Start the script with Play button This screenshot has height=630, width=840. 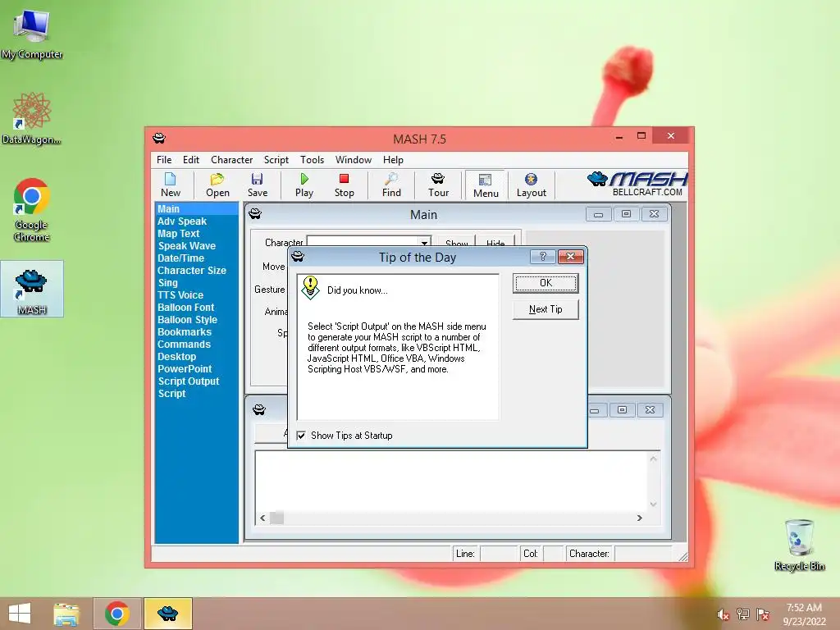[304, 185]
